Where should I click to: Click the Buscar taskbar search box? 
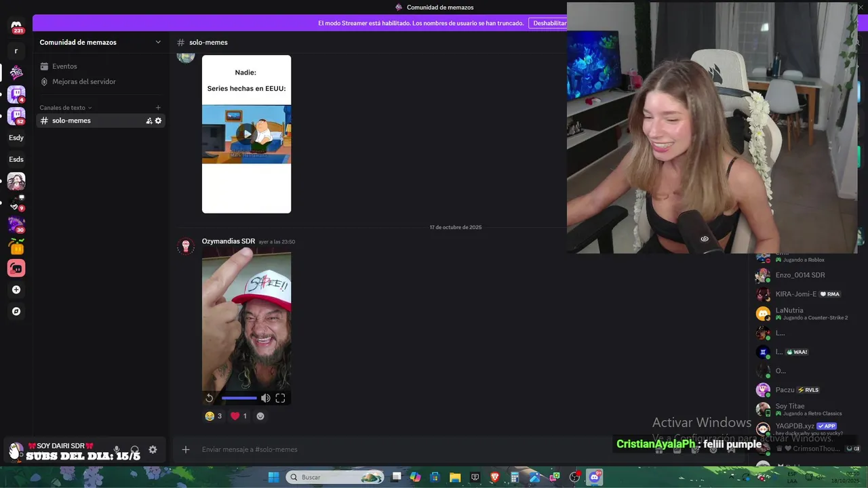coord(336,477)
